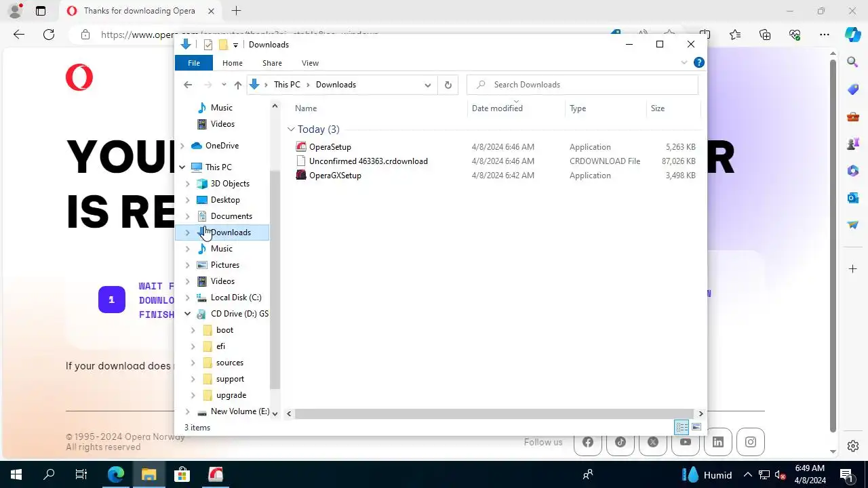Refresh the Downloads folder
The height and width of the screenshot is (488, 868).
point(448,85)
